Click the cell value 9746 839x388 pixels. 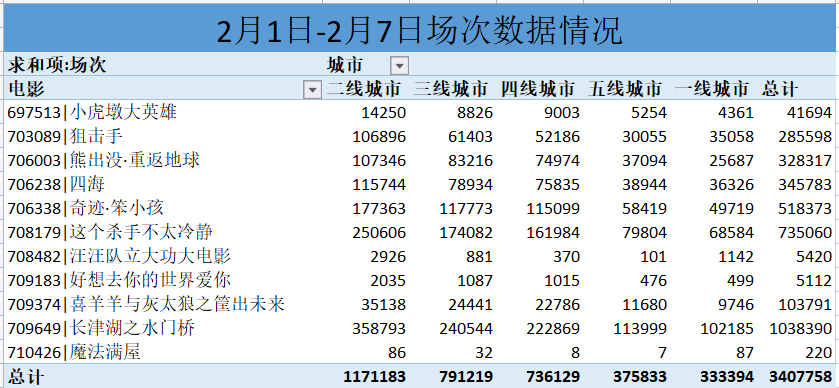point(736,305)
